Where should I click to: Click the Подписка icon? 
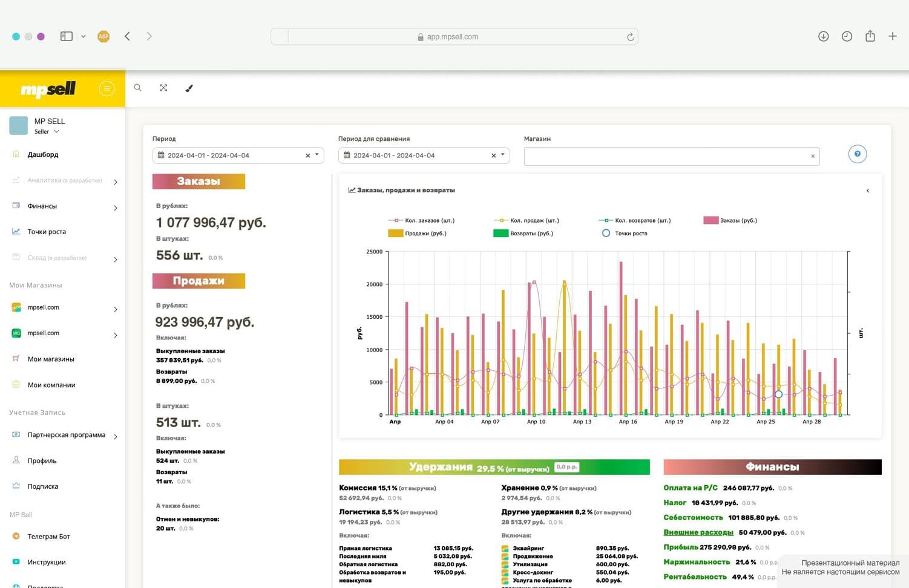point(16,486)
